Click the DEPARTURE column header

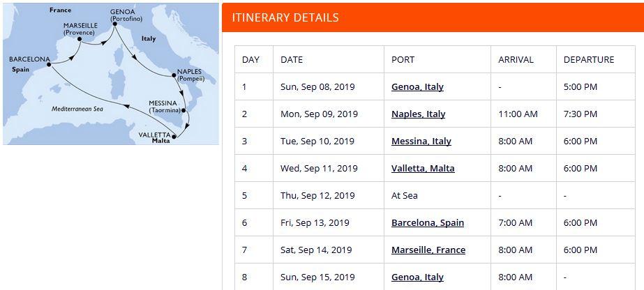[588, 60]
